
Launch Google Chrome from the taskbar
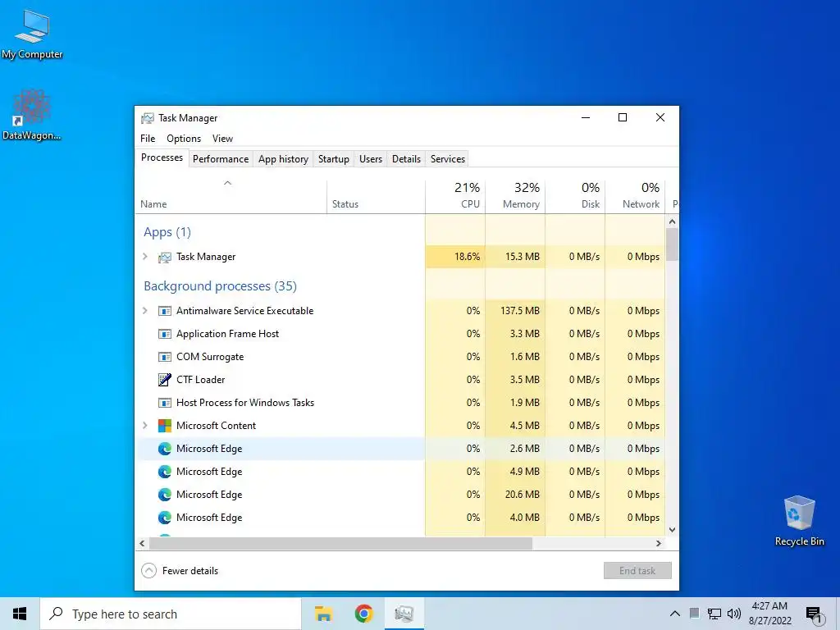[363, 614]
